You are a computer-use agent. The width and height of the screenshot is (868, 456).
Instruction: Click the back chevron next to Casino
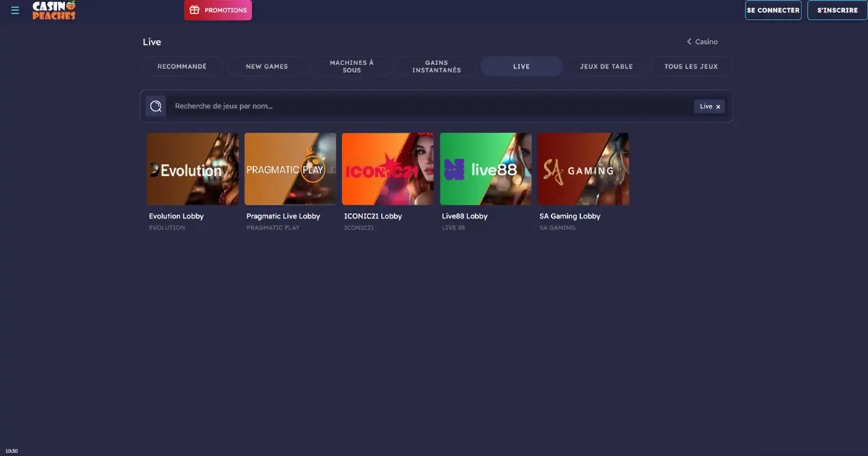click(x=689, y=42)
